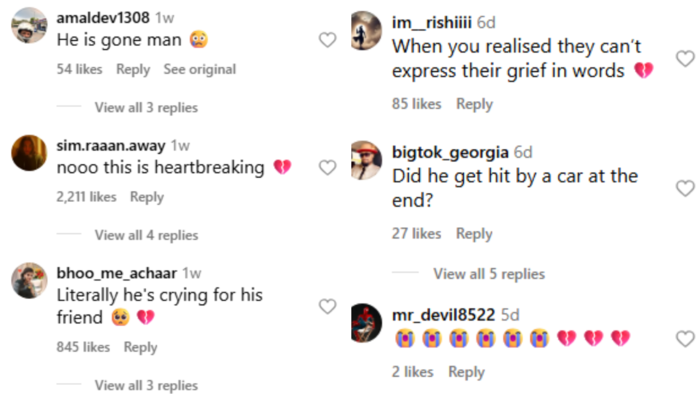Reply to sim.raaan.away's comment
This screenshot has height=394, width=700.
point(147,197)
